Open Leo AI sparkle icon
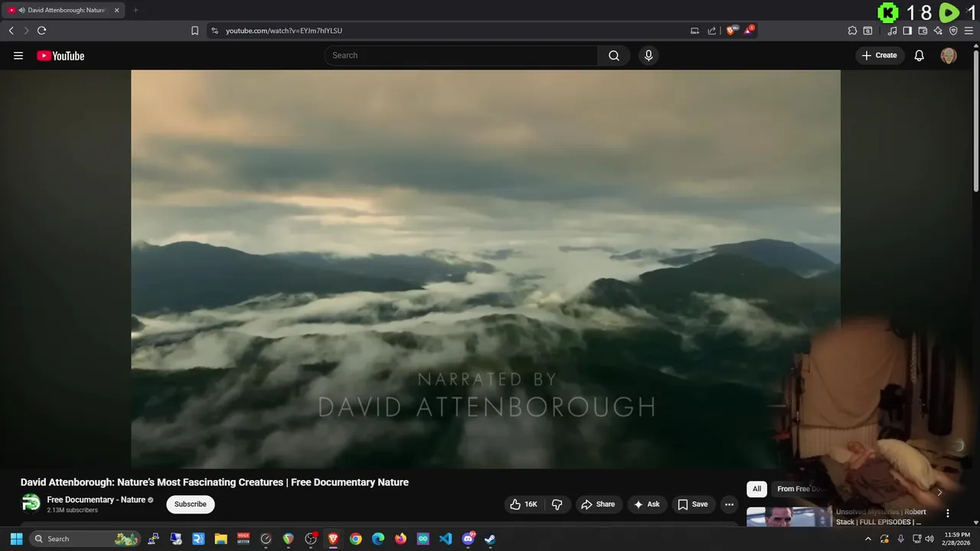The width and height of the screenshot is (980, 551). (938, 31)
